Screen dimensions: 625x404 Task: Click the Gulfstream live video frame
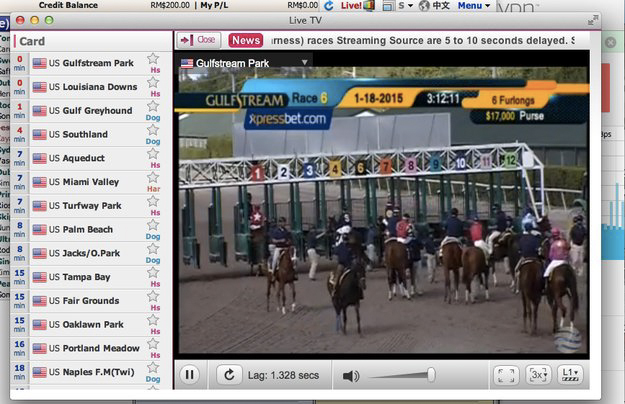383,210
